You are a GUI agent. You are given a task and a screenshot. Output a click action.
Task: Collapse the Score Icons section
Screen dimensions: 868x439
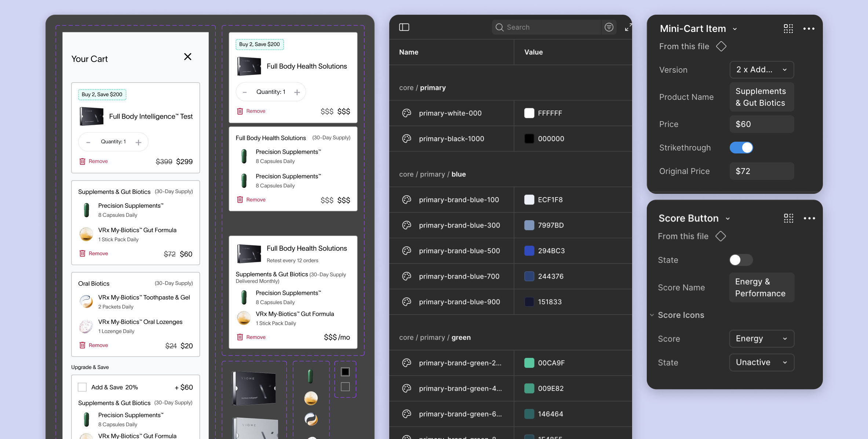pyautogui.click(x=652, y=315)
